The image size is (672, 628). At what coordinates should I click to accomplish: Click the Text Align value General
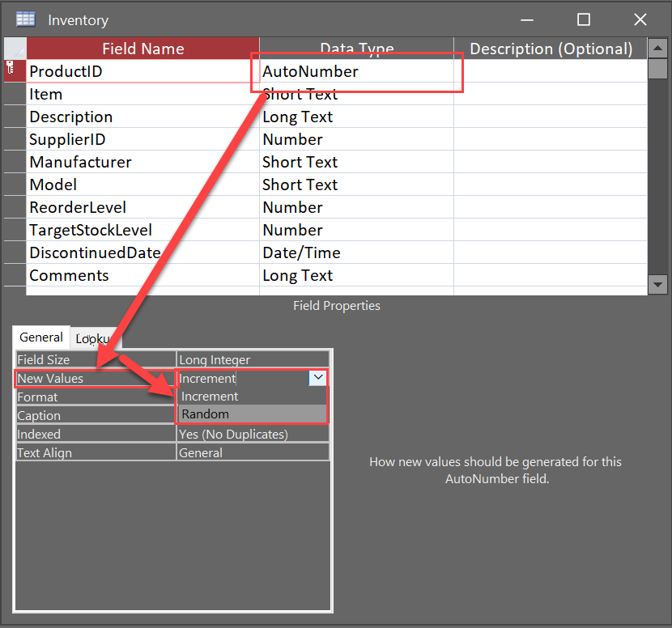[253, 453]
